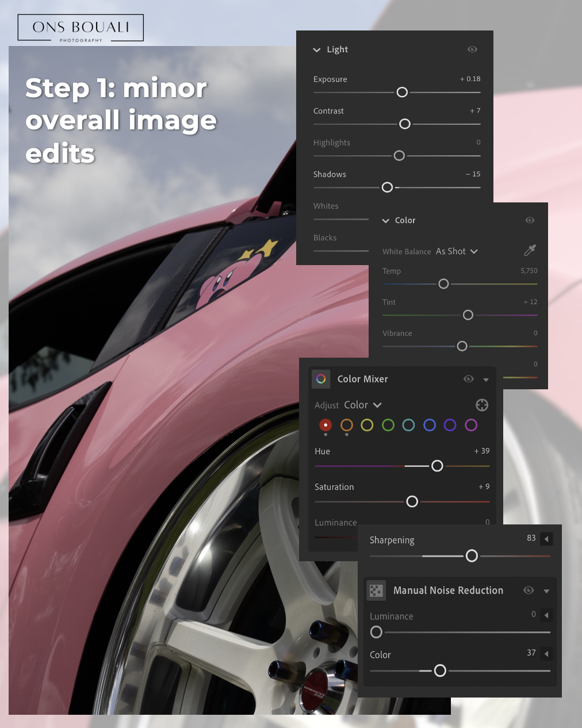The height and width of the screenshot is (728, 582).
Task: Click the Highlights slider handle
Action: 399,155
